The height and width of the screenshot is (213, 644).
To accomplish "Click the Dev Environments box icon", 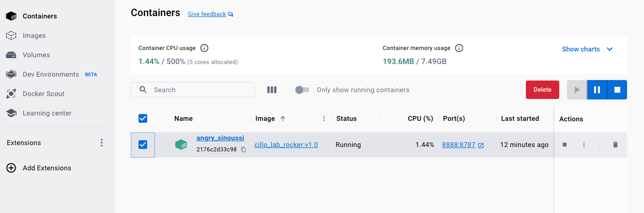I will 11,74.
